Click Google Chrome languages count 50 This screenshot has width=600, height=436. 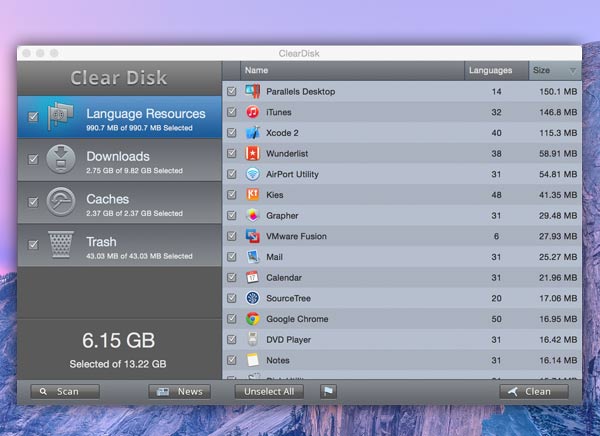(x=496, y=319)
